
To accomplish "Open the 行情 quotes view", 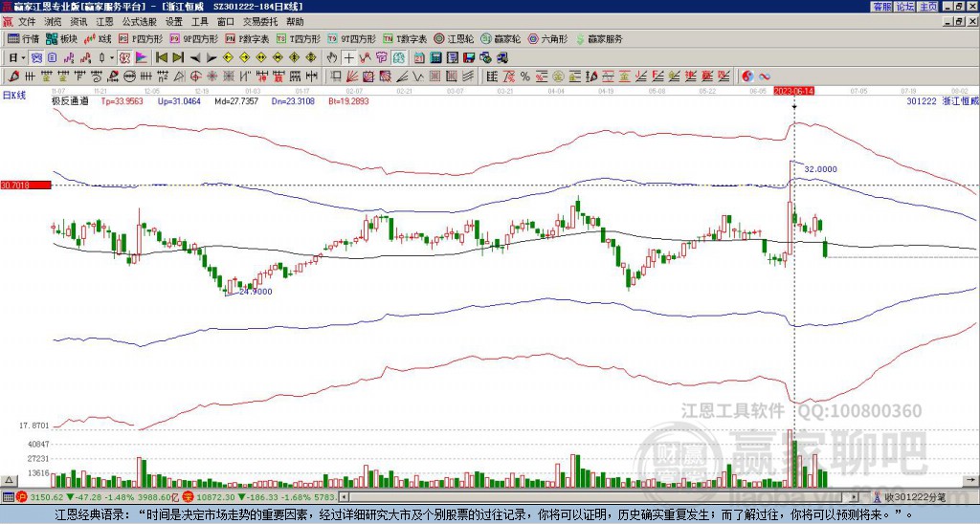I will point(23,38).
